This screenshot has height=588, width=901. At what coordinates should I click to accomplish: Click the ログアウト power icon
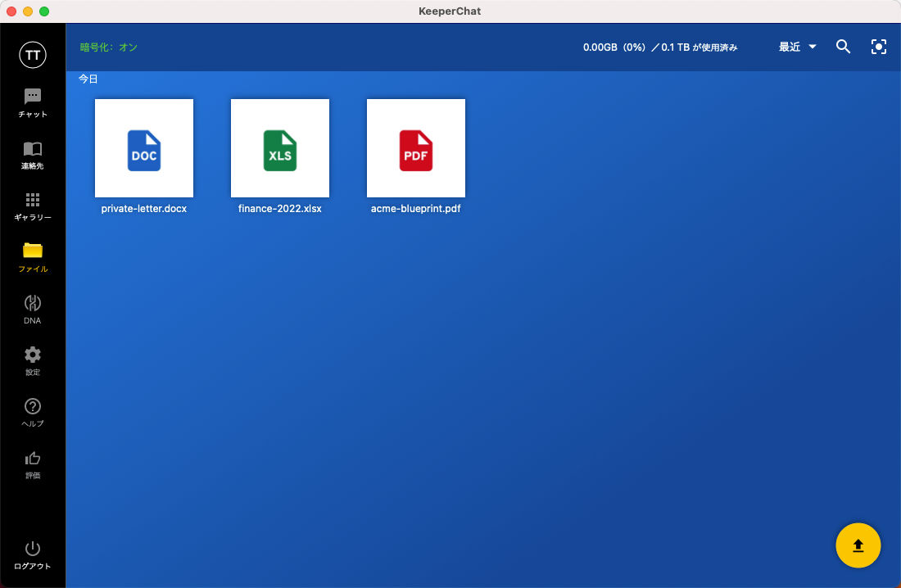click(33, 549)
